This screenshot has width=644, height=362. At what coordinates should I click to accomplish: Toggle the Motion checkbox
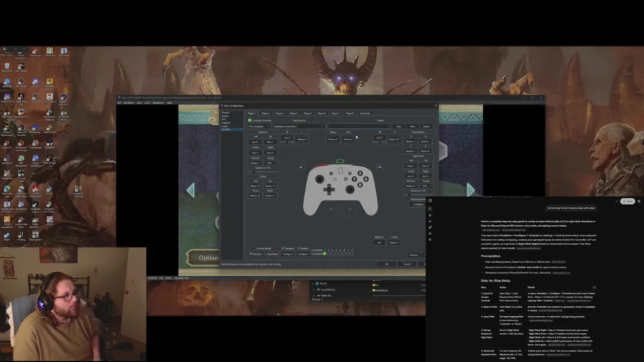299,248
